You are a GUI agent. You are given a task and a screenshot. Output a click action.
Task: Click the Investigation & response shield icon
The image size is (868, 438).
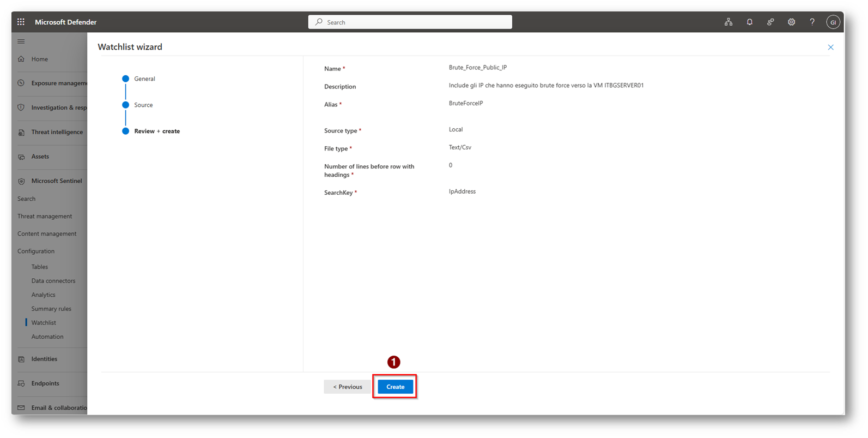(x=21, y=107)
